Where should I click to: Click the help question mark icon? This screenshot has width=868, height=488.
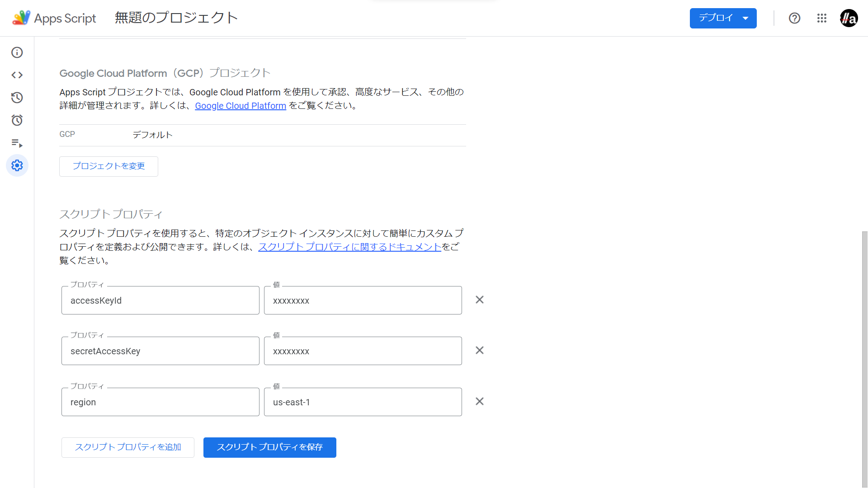[794, 18]
